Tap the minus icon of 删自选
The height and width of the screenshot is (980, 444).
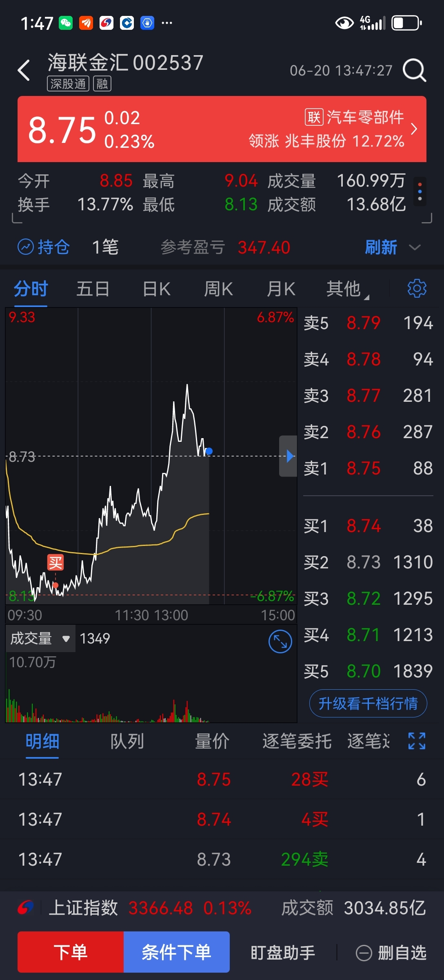click(364, 953)
